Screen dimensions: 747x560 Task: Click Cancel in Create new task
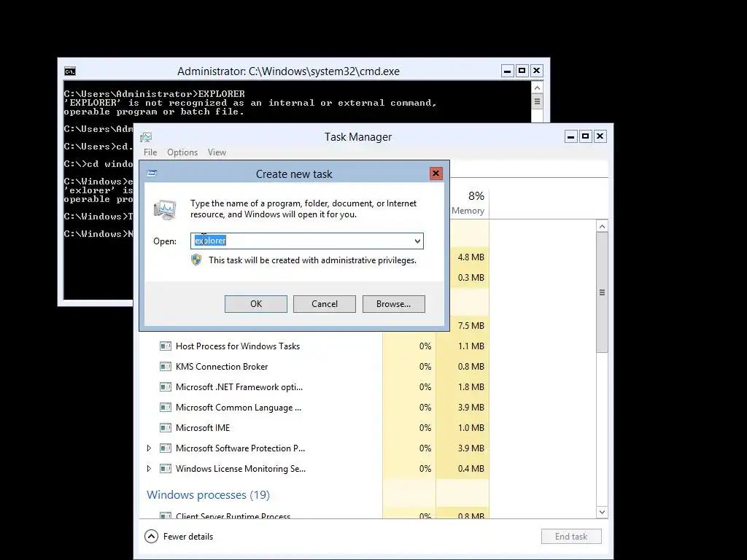click(x=325, y=304)
